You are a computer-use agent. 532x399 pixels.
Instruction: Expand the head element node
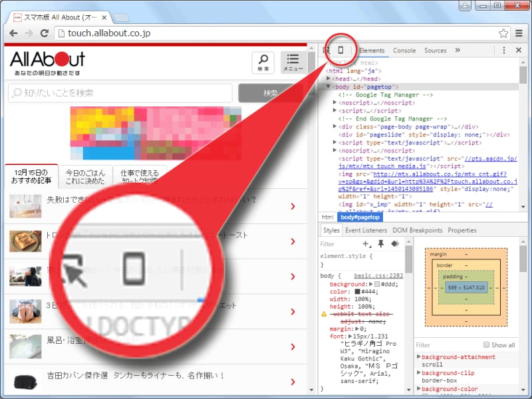(336, 78)
